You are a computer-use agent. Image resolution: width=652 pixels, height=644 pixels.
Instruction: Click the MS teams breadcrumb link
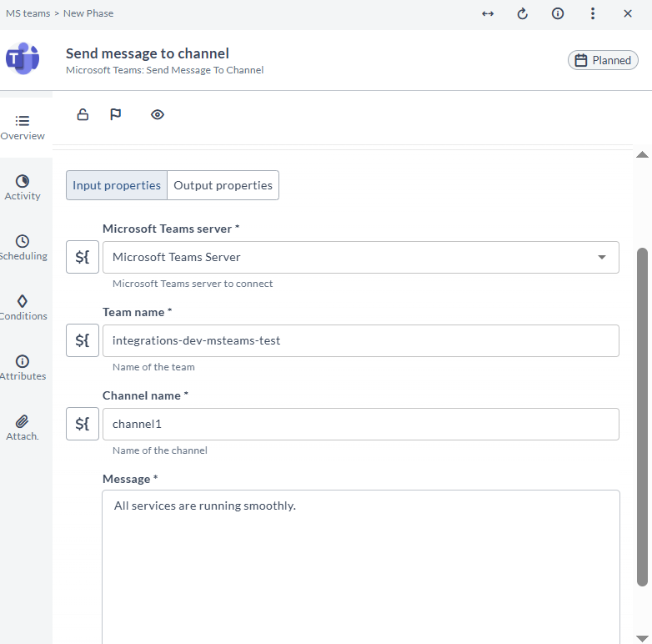[28, 13]
